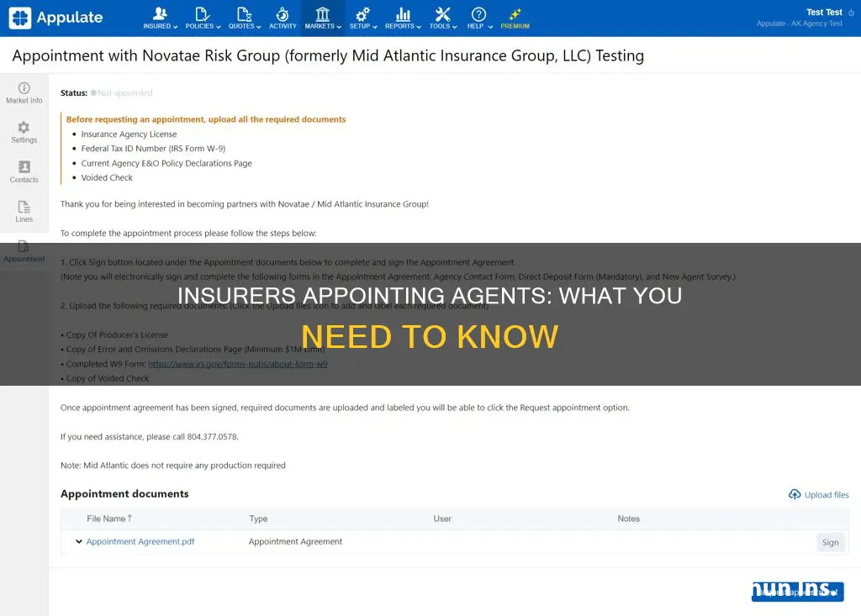Open Lines in sidebar
The image size is (861, 616).
(24, 212)
